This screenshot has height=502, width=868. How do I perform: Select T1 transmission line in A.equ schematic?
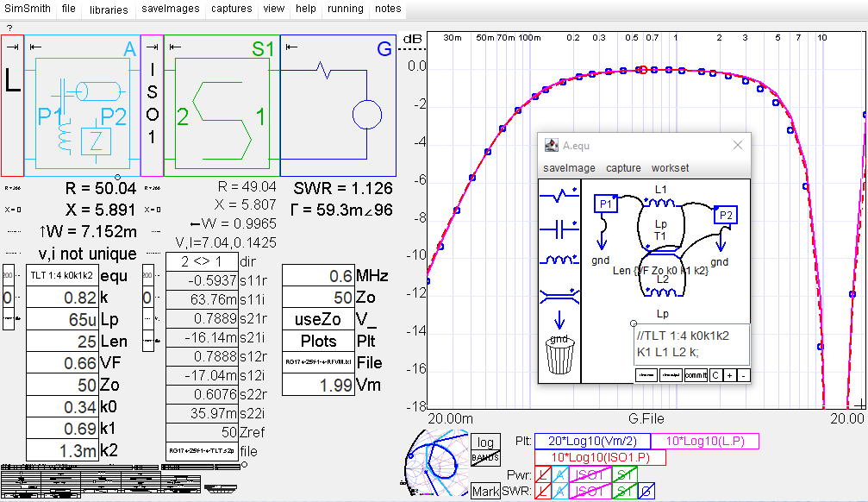tap(661, 254)
